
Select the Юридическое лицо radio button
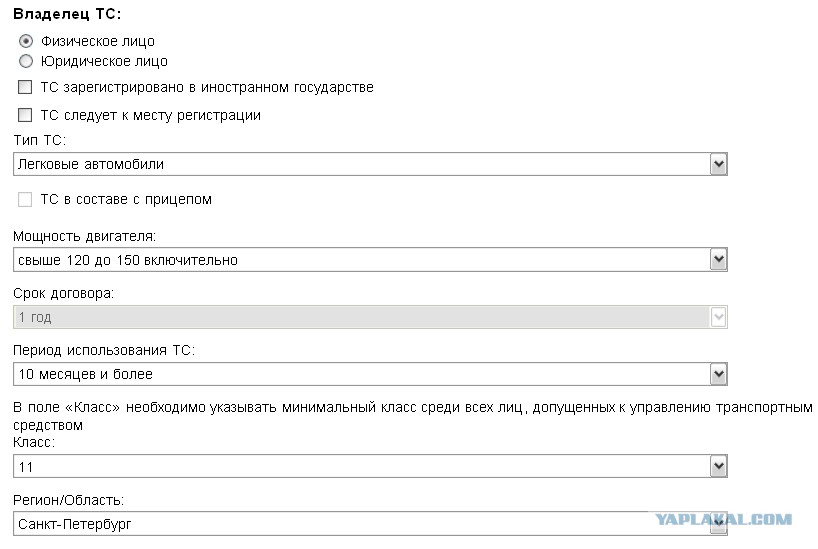click(26, 61)
